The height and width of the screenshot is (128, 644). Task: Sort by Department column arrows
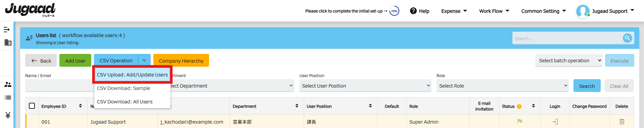297,106
